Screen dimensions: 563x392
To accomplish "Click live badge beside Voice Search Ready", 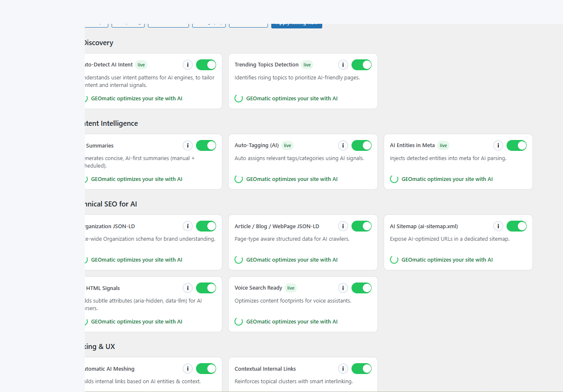I will 291,288.
